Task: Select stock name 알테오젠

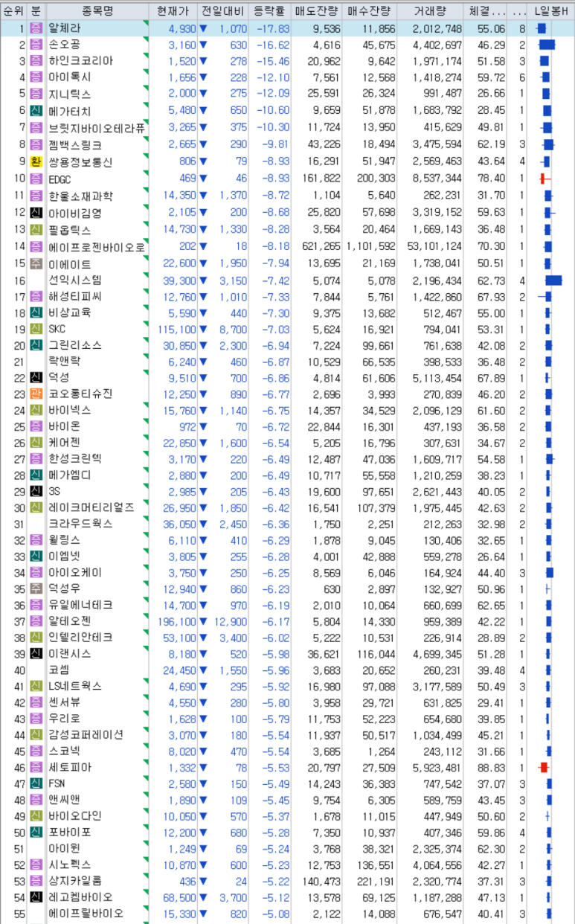Action: click(x=69, y=620)
